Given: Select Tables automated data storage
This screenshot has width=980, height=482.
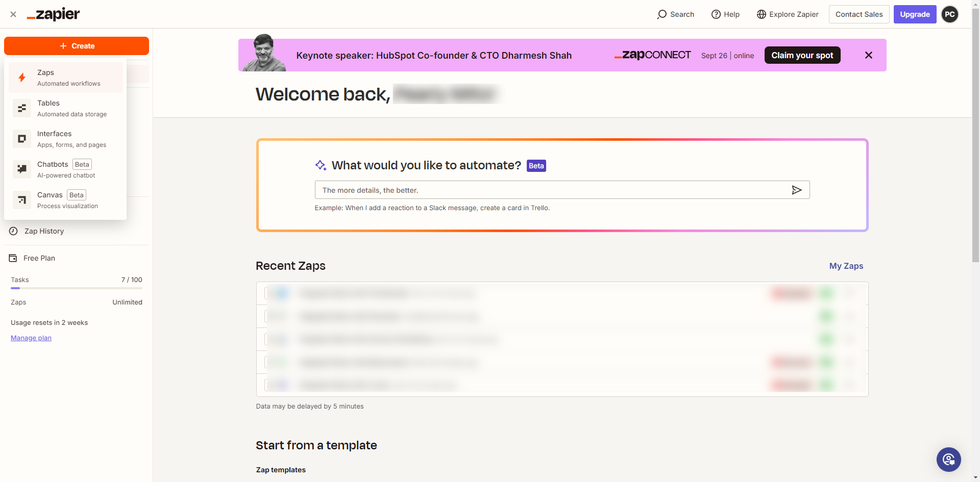Looking at the screenshot, I should click(x=66, y=108).
